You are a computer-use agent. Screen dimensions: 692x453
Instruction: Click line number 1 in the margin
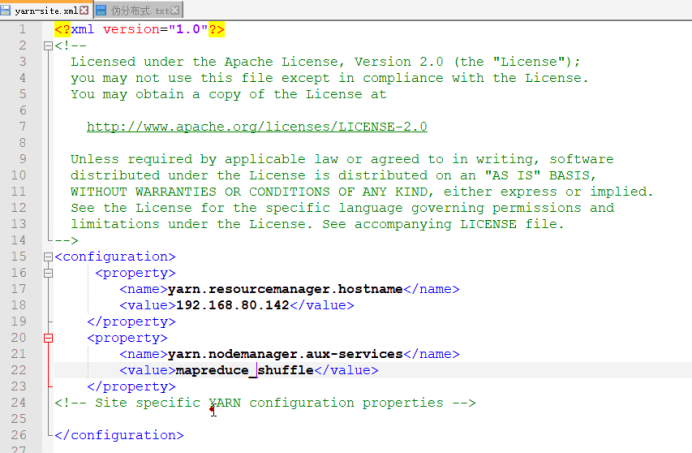coord(22,29)
